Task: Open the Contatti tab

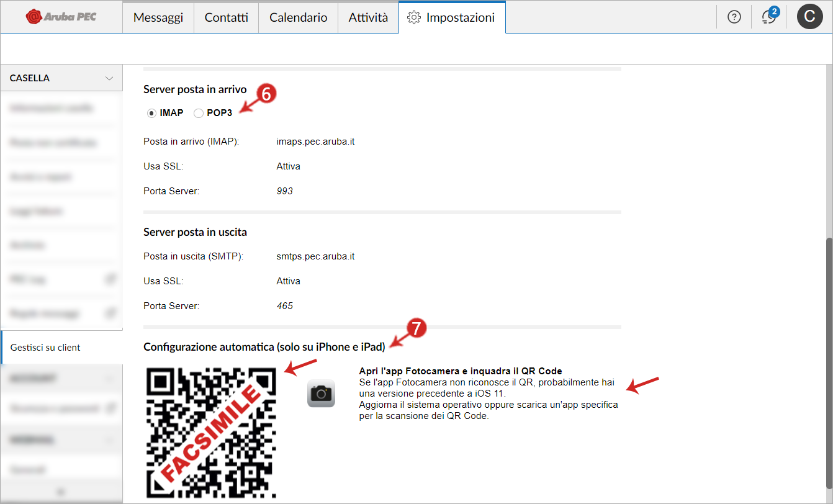Action: (226, 17)
